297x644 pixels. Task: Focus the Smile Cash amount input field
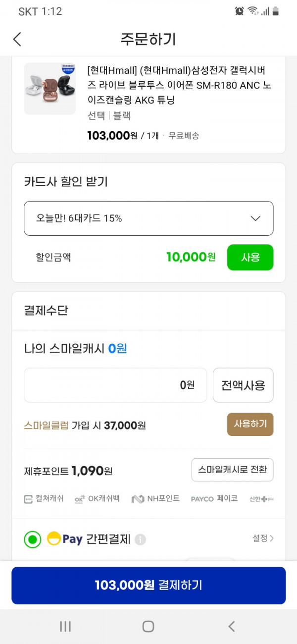point(115,385)
